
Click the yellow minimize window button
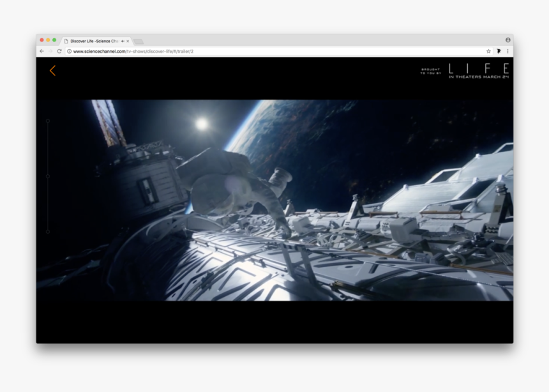coord(48,40)
